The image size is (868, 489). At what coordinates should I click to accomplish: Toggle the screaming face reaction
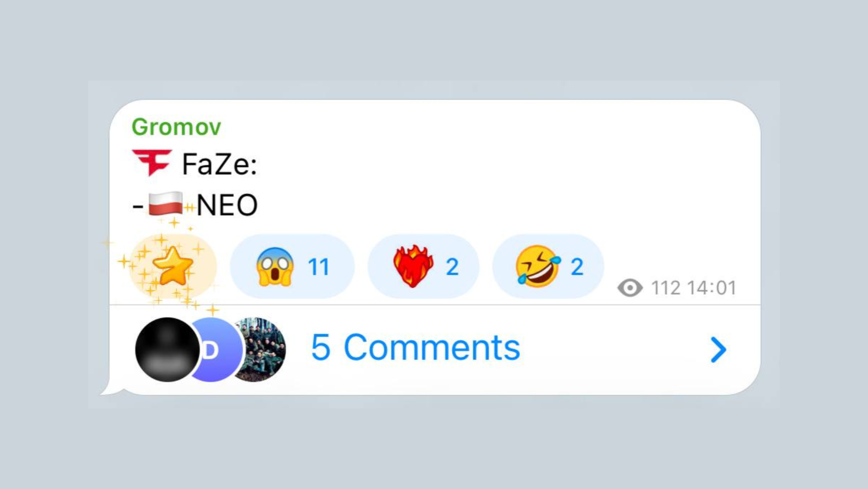(x=292, y=266)
